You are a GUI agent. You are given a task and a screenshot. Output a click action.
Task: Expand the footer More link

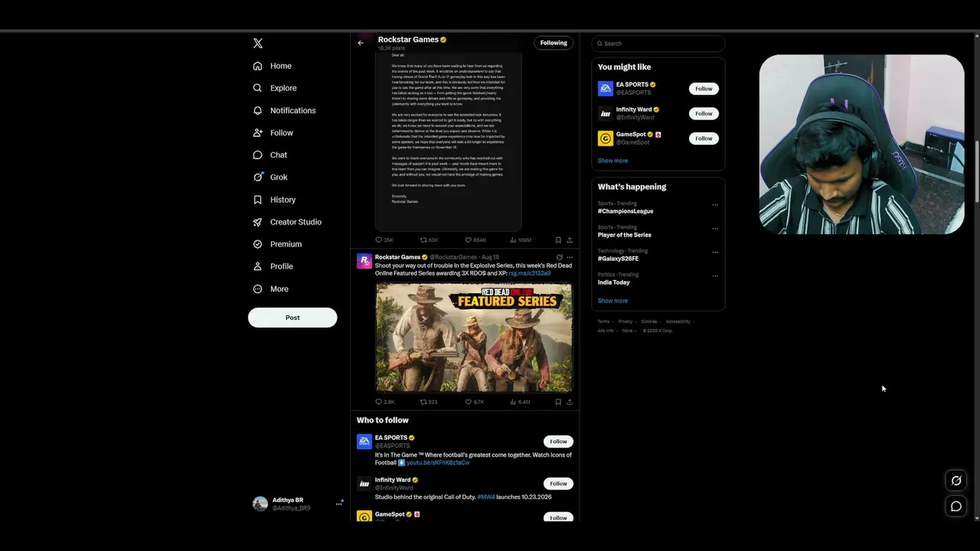click(629, 331)
